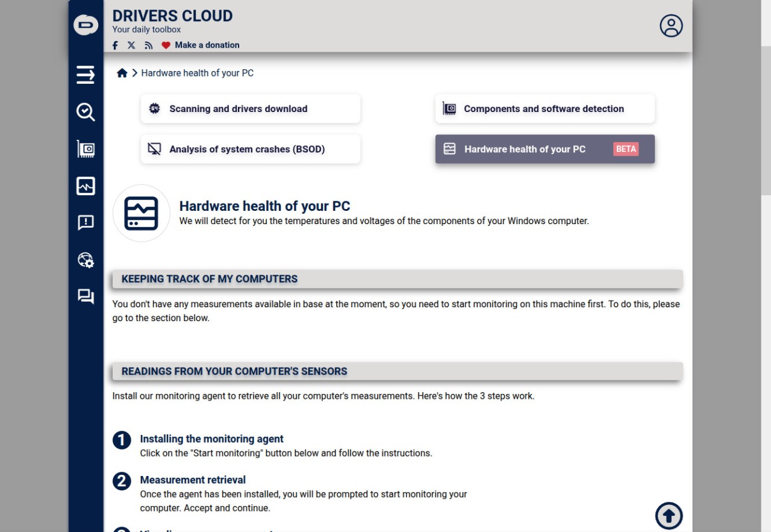The image size is (771, 532).
Task: Open the user account profile icon
Action: click(x=671, y=26)
